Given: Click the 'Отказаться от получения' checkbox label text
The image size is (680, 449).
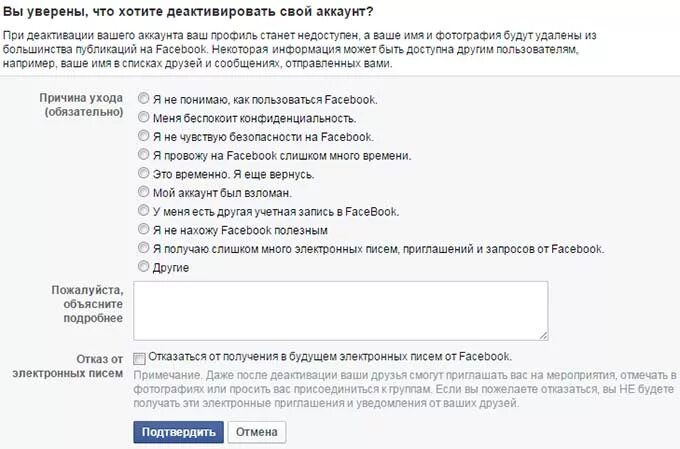Looking at the screenshot, I should click(x=330, y=357).
